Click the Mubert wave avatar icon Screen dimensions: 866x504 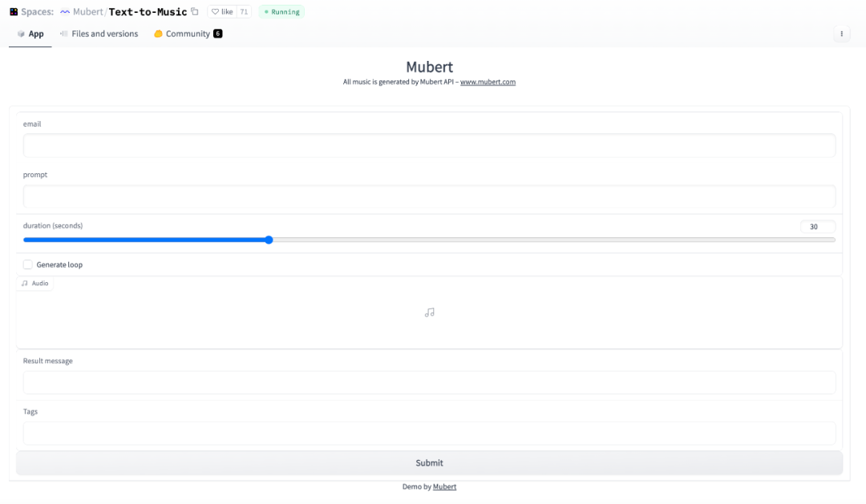pyautogui.click(x=65, y=11)
